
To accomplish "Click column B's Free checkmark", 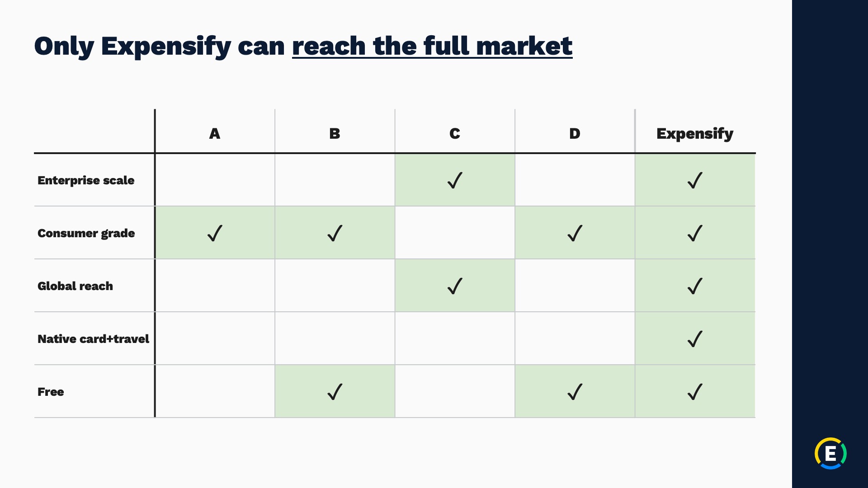I will [335, 392].
